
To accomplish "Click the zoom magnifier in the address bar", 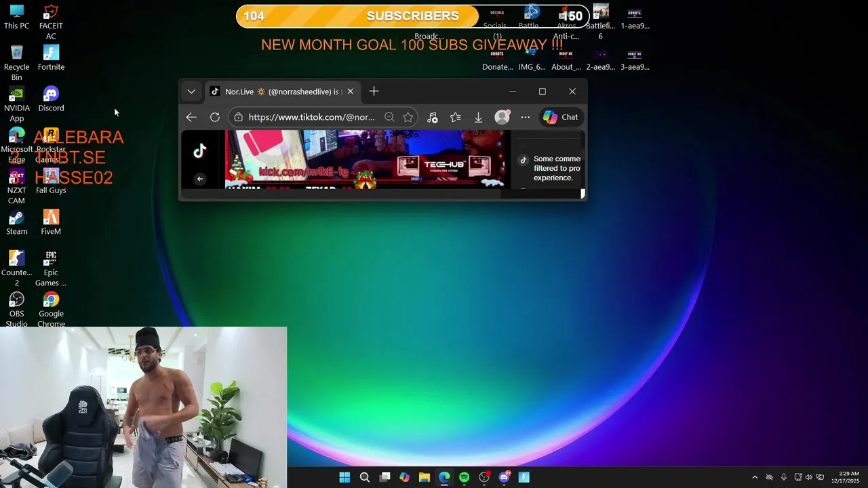I will tap(389, 117).
